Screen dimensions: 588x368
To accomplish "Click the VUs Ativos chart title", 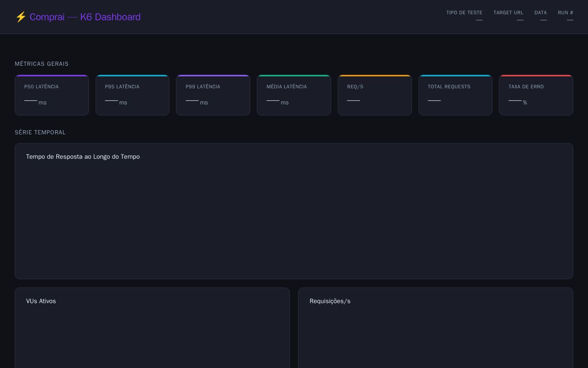I will pyautogui.click(x=41, y=301).
